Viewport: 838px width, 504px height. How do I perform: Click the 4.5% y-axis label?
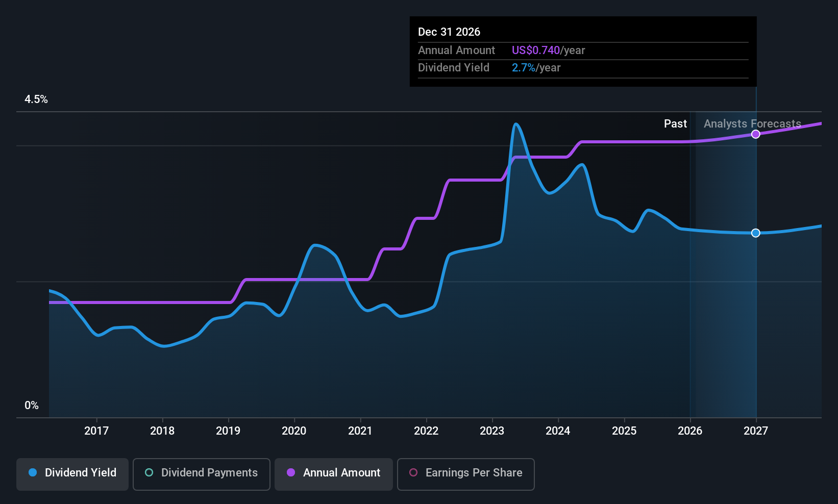36,99
